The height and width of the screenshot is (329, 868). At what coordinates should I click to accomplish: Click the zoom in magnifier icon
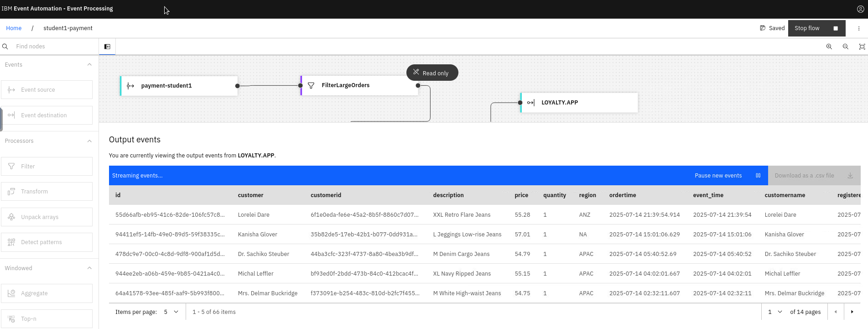pos(829,47)
